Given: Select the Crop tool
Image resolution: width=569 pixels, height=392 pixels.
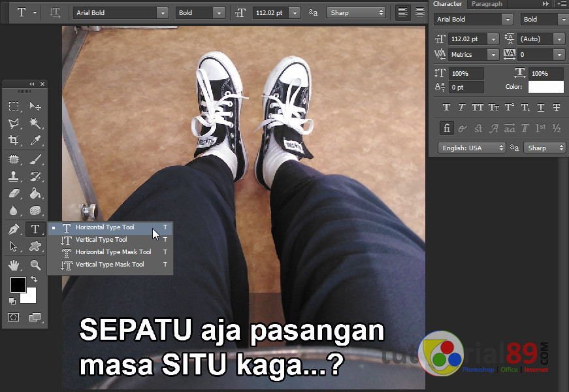Looking at the screenshot, I should pos(14,140).
